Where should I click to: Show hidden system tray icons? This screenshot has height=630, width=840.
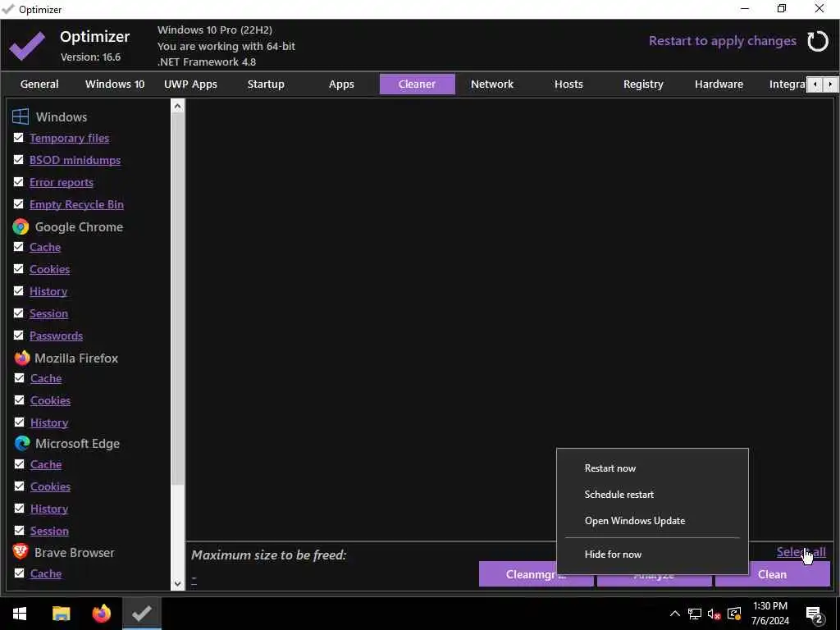coord(675,614)
